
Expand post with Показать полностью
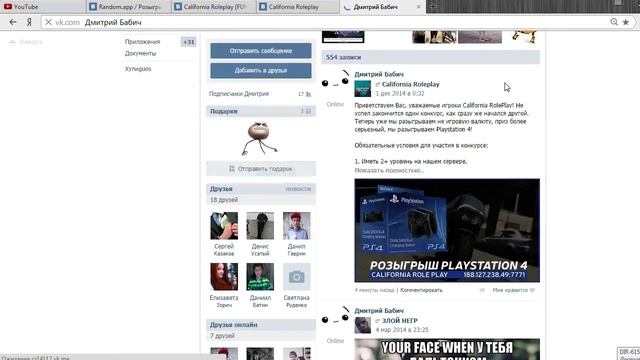[389, 170]
